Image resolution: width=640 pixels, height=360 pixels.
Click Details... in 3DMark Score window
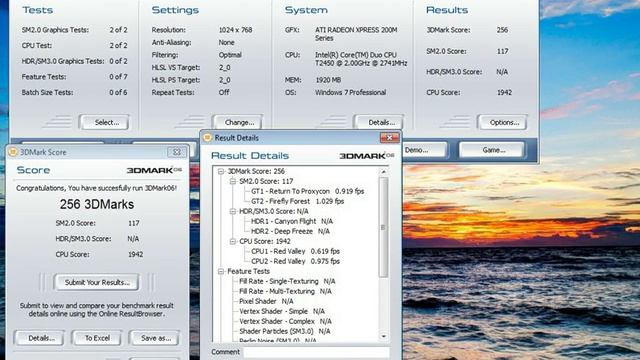coord(39,338)
